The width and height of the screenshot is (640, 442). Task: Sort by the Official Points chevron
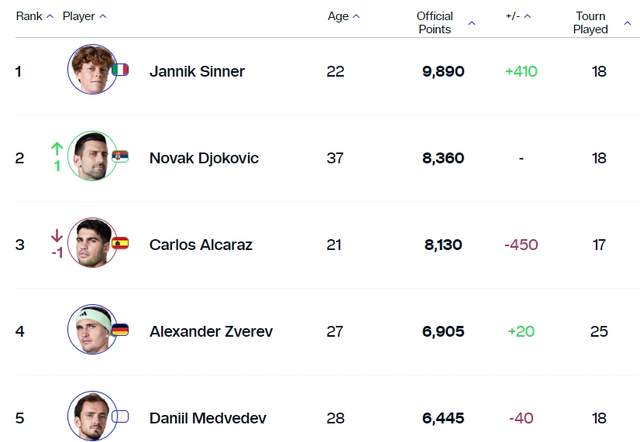click(471, 23)
